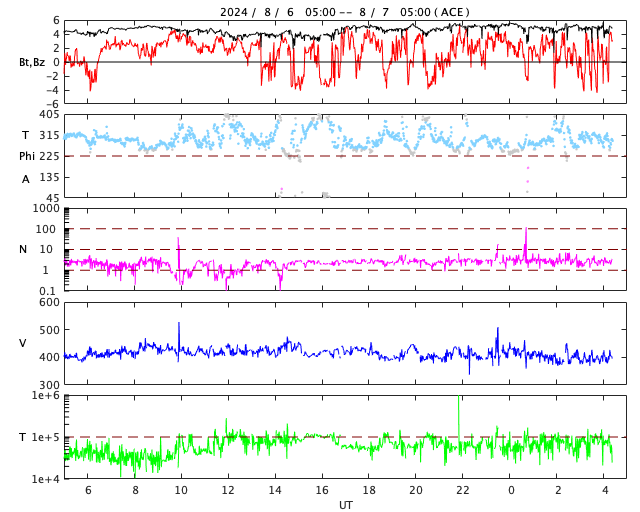Click the 'N' density axis label
The height and width of the screenshot is (512, 640).
(x=23, y=249)
